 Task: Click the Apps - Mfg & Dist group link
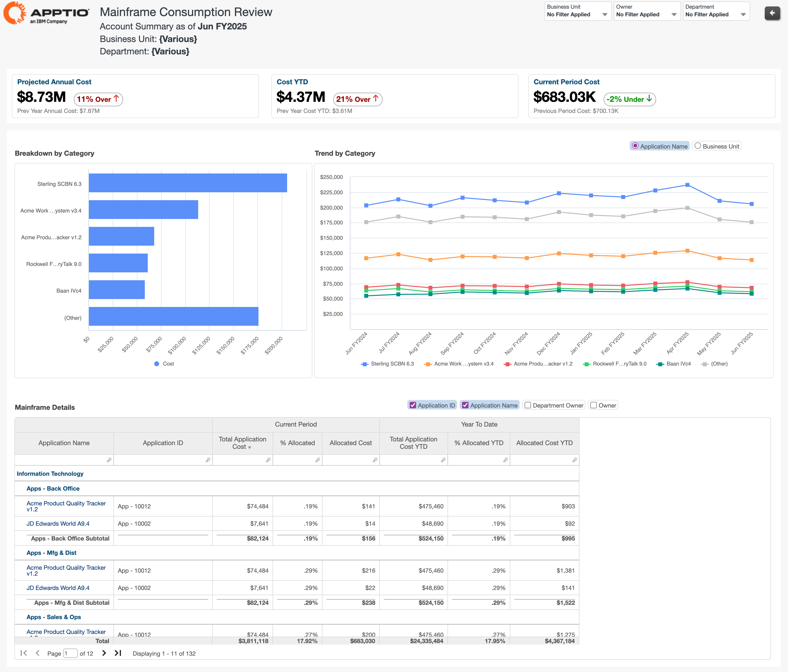point(51,553)
